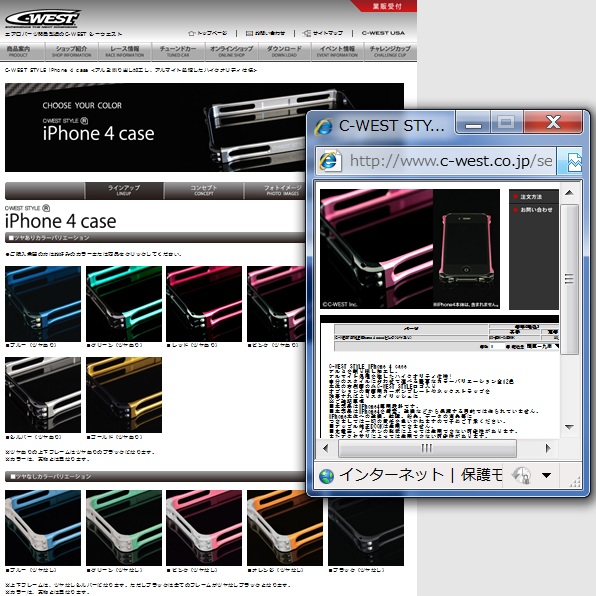Select the matte blue case thumbnail
Image resolution: width=596 pixels, height=596 pixels.
pyautogui.click(x=43, y=528)
